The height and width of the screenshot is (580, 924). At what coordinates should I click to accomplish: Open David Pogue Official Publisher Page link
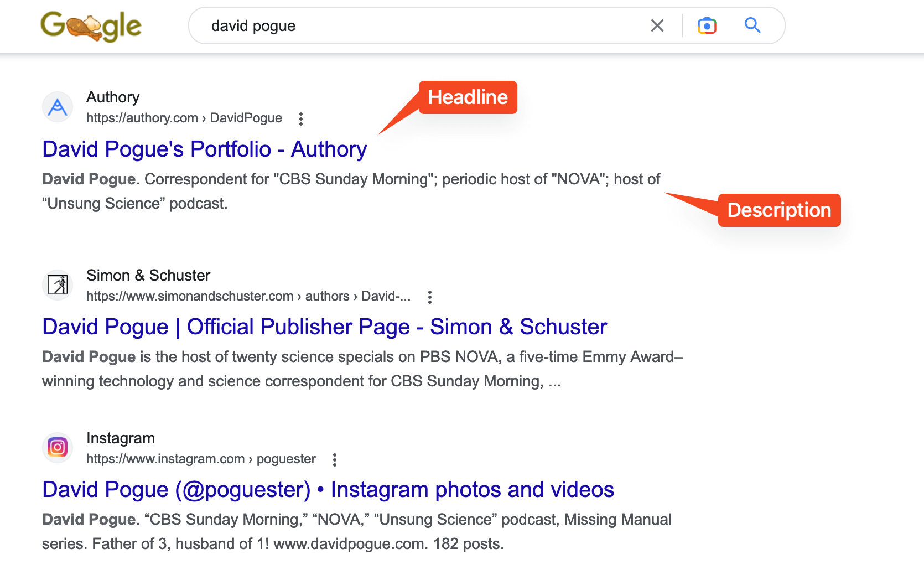pyautogui.click(x=325, y=327)
